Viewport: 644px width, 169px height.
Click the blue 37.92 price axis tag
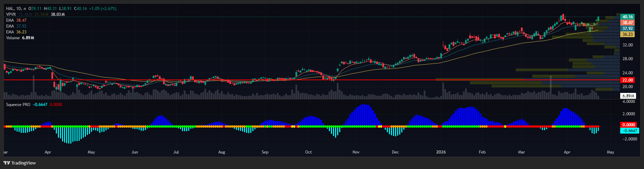pyautogui.click(x=627, y=29)
